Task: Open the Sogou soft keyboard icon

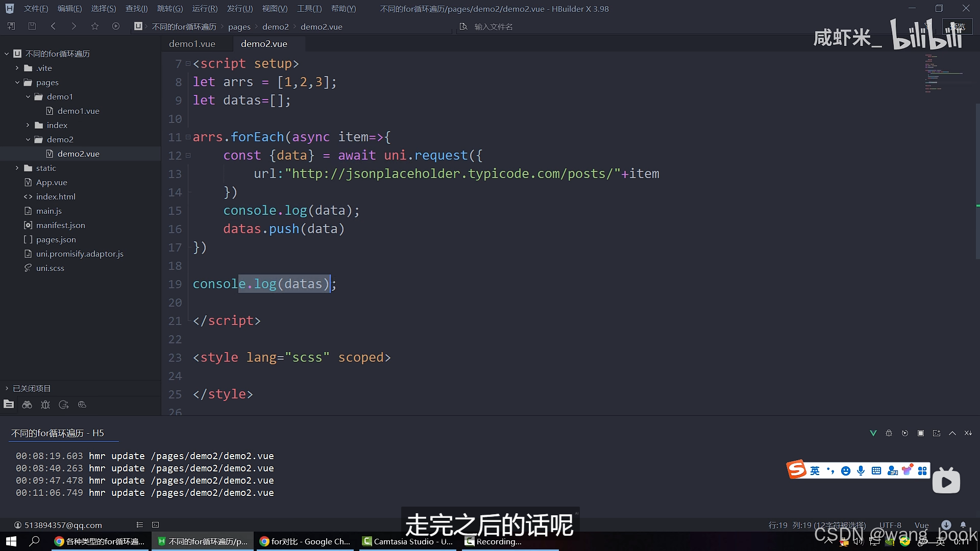Action: [x=876, y=471]
